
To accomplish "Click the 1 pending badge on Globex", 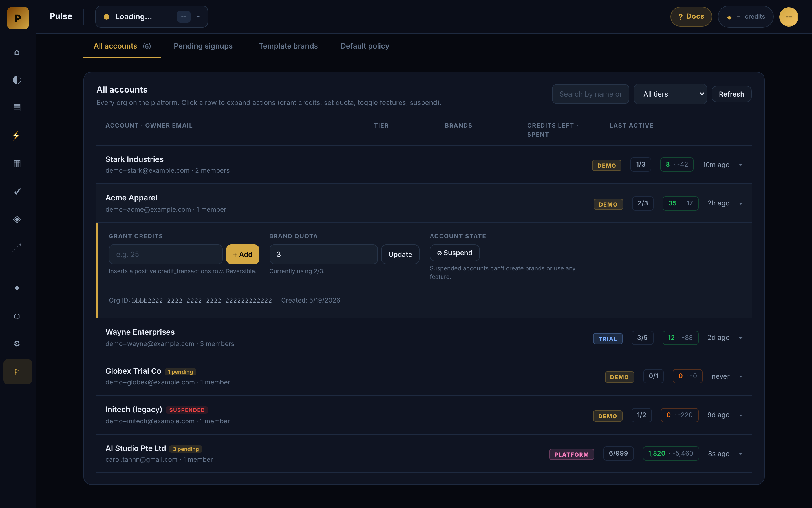I will coord(180,372).
